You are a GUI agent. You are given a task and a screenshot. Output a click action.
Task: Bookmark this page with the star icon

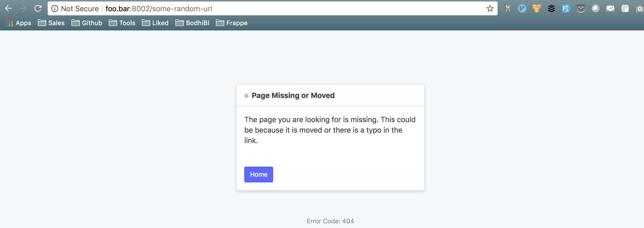tap(490, 9)
